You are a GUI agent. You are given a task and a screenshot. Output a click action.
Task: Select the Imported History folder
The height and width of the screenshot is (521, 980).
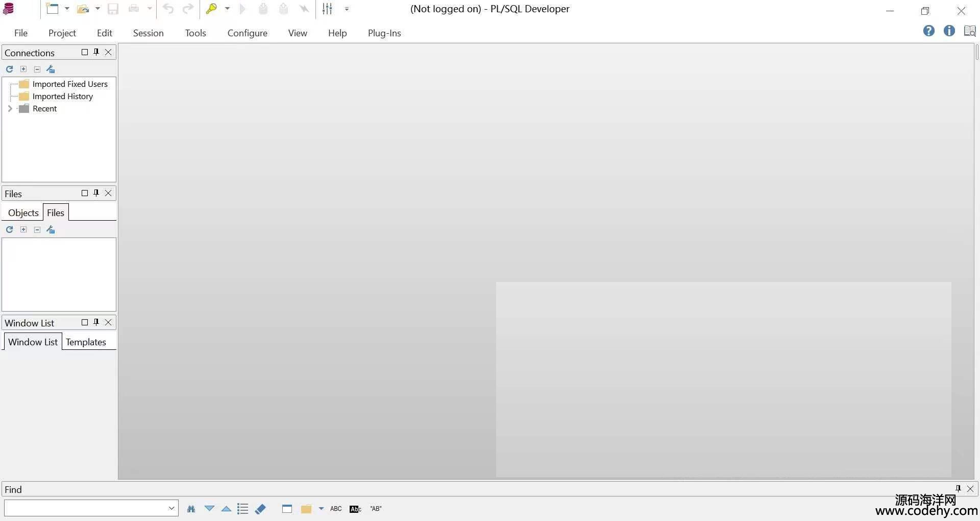(x=56, y=97)
